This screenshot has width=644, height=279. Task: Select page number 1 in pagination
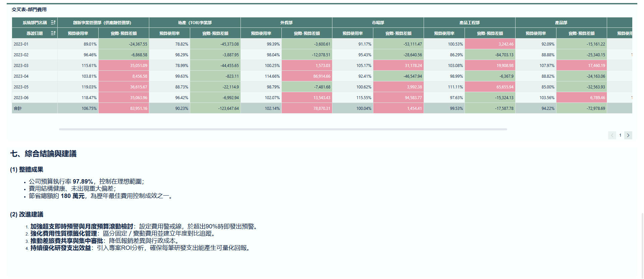620,135
